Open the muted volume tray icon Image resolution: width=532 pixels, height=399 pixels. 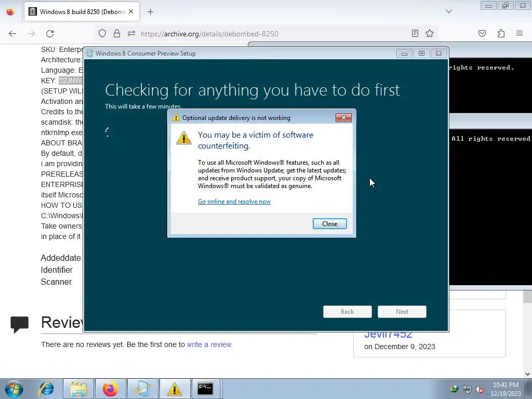click(480, 390)
